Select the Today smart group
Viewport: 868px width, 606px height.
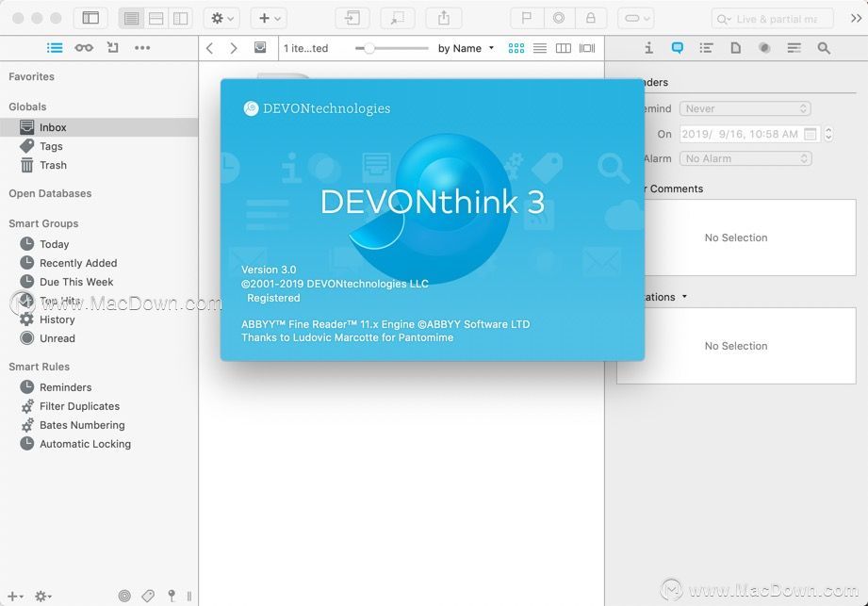tap(99, 244)
